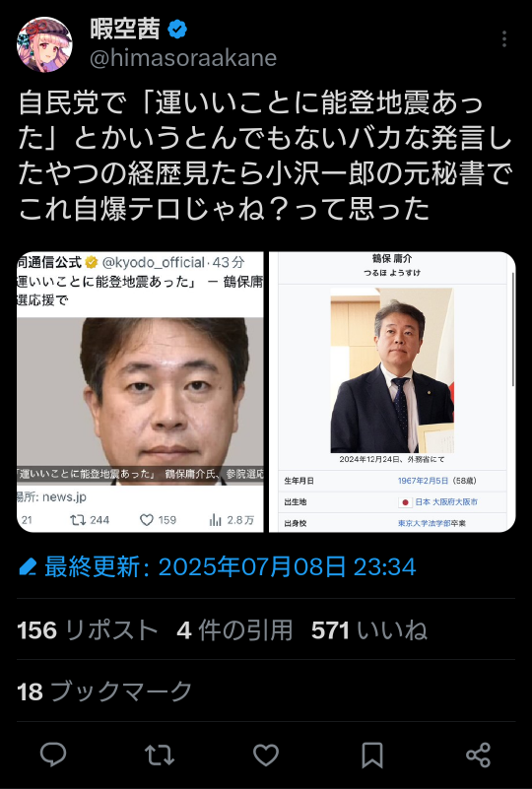This screenshot has height=789, width=532.
Task: Tap the 18 ブックマーク count
Action: [x=104, y=691]
